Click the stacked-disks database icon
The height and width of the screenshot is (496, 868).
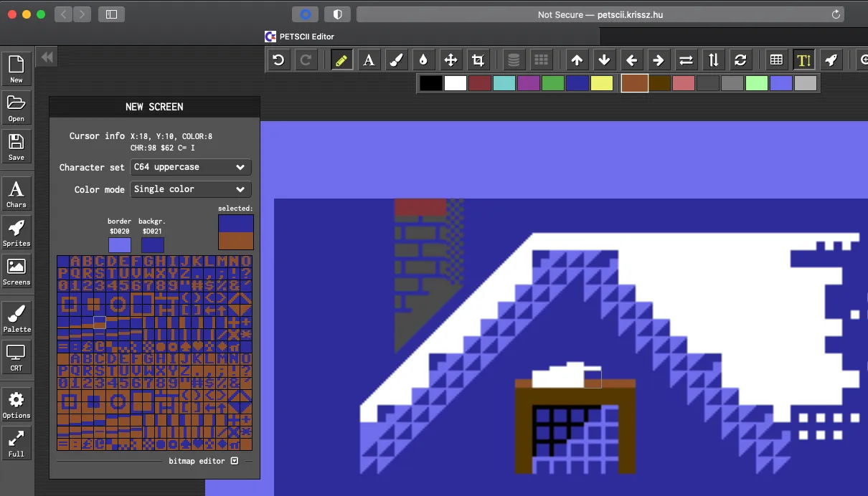pyautogui.click(x=513, y=60)
